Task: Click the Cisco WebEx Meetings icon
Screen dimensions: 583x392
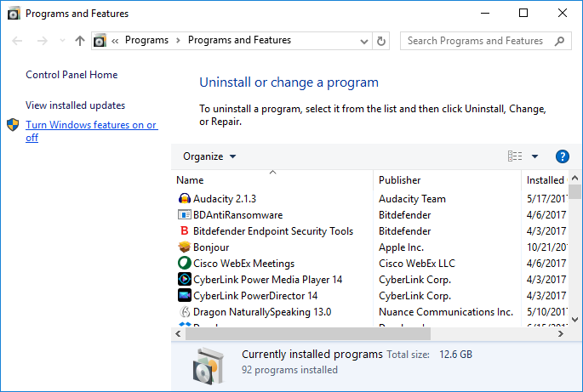Action: point(185,263)
